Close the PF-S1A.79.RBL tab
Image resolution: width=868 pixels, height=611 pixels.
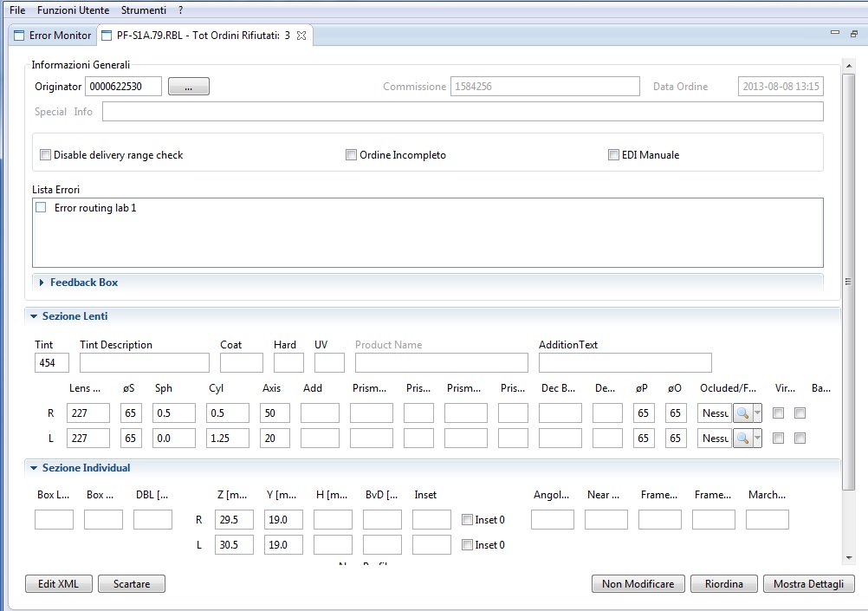tap(301, 36)
